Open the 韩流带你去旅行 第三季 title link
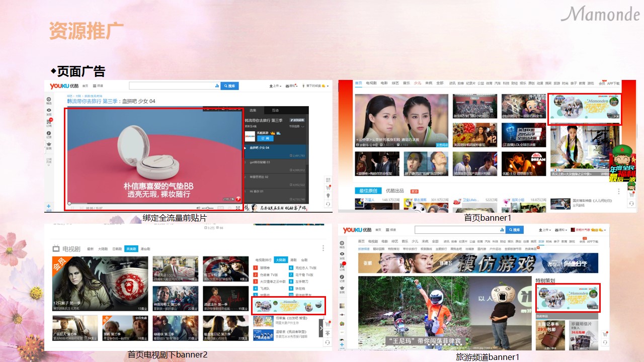 pyautogui.click(x=92, y=102)
